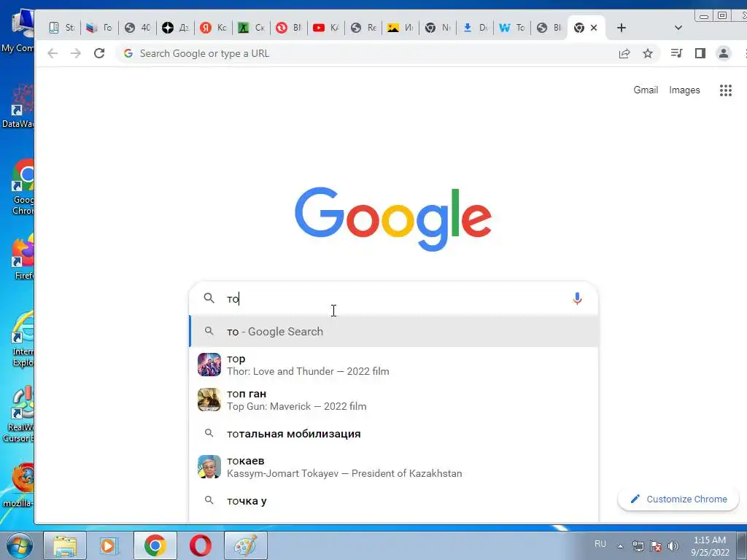Expand the tab search chevron
747x560 pixels.
click(678, 28)
